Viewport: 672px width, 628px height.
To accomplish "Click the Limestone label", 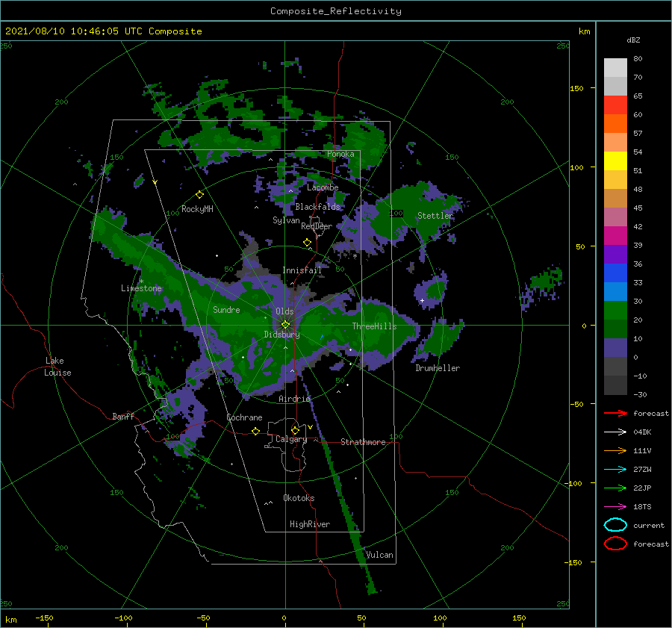I will click(141, 288).
